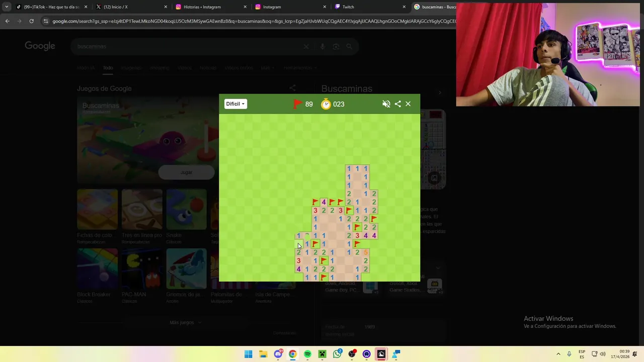Click the 023 timer value
This screenshot has height=362, width=644.
coord(339,104)
